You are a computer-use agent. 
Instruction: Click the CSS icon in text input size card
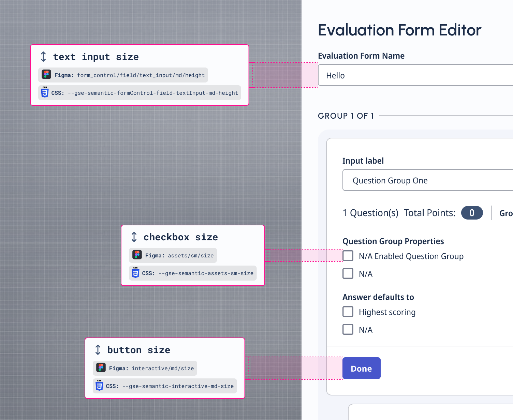45,92
